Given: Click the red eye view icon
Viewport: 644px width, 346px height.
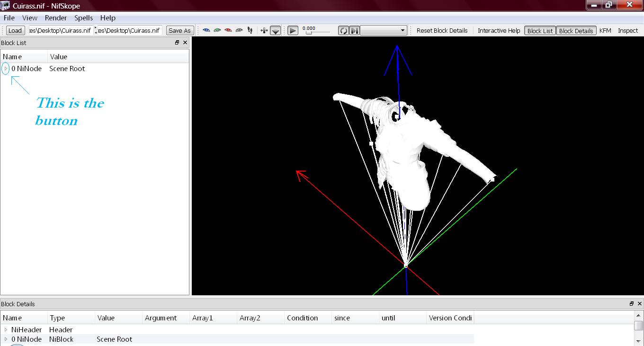Looking at the screenshot, I should (228, 30).
